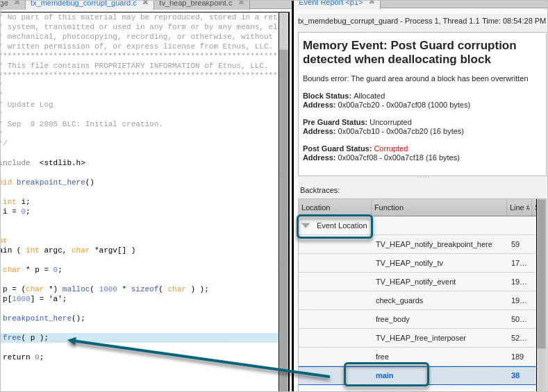This screenshot has width=548, height=392.
Task: Select the free function backtrace row
Action: tap(382, 357)
